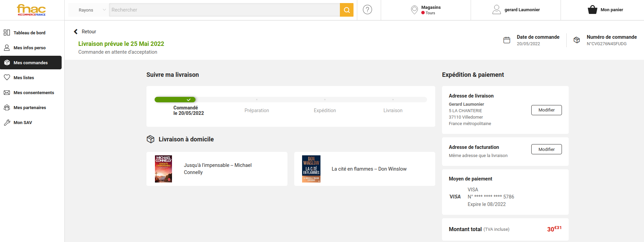
Task: Click the Magasins location pin icon
Action: 414,10
